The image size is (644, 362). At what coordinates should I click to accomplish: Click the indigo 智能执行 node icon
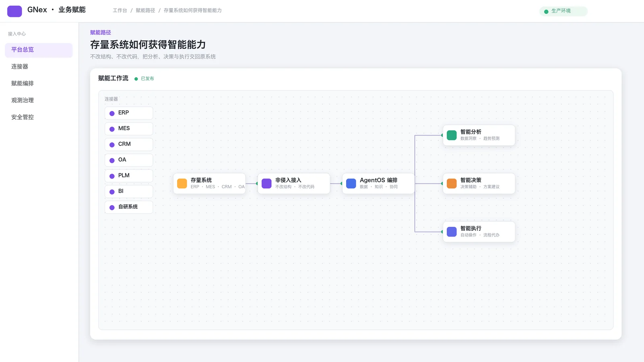tap(452, 232)
